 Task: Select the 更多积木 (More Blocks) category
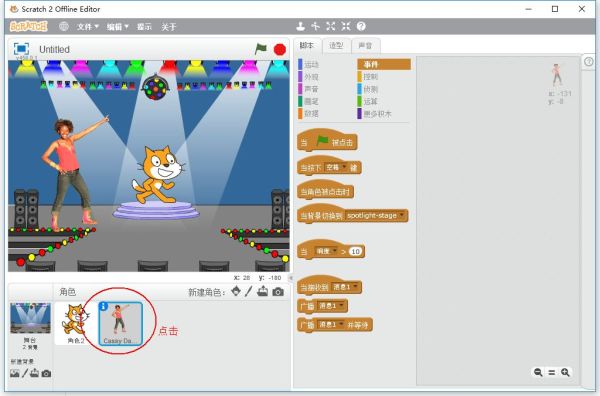[375, 114]
